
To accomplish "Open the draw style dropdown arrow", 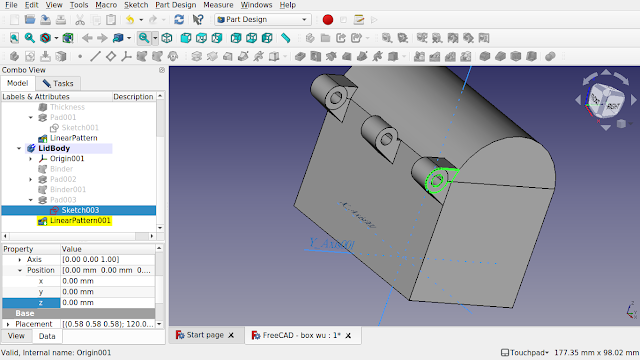I will (x=56, y=38).
